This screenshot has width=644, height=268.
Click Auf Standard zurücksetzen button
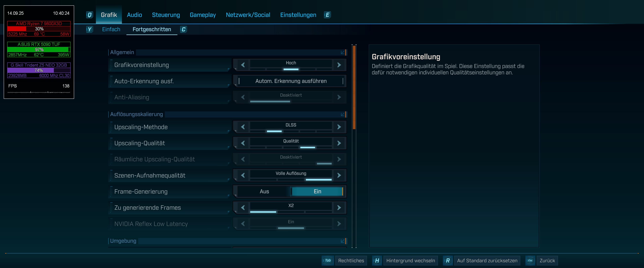tap(487, 260)
